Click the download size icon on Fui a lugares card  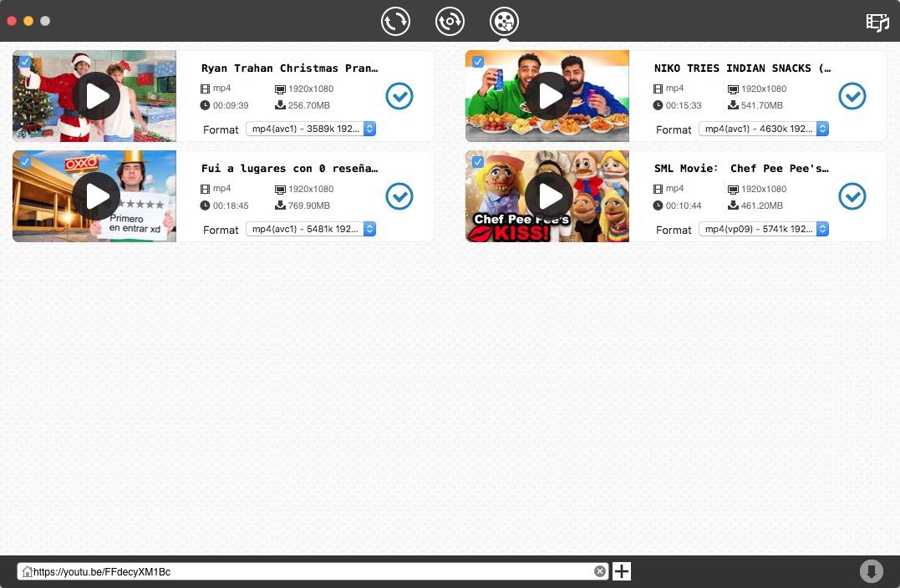[x=280, y=205]
